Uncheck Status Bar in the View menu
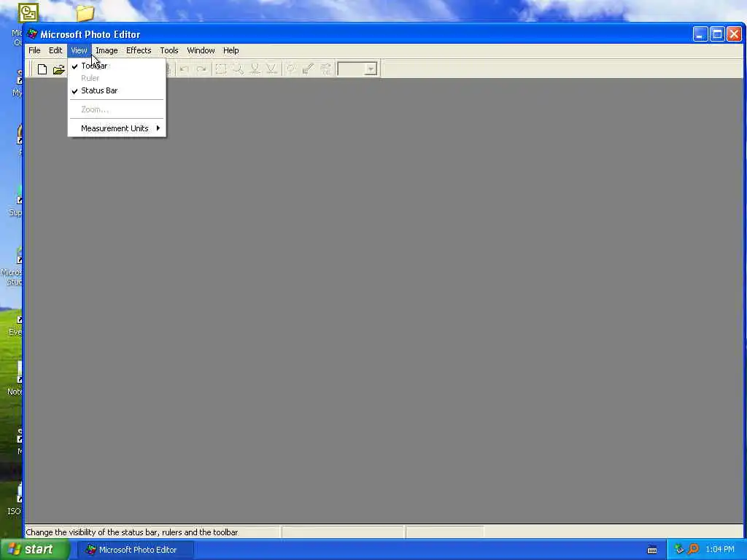The width and height of the screenshot is (747, 560). [117, 90]
